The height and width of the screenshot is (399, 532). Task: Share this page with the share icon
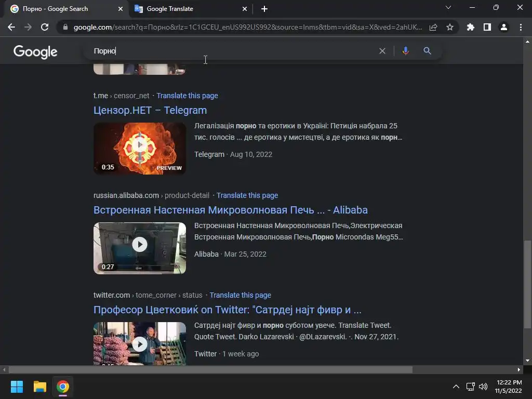coord(433,27)
